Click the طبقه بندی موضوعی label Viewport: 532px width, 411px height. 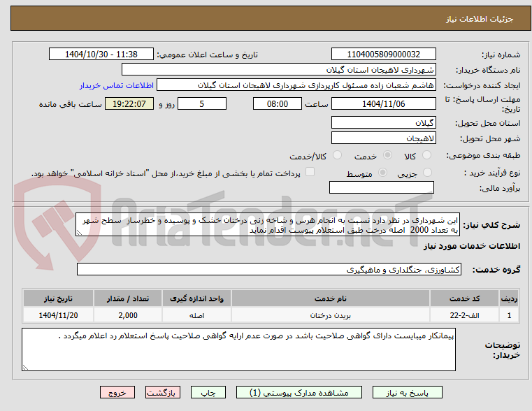pyautogui.click(x=483, y=156)
